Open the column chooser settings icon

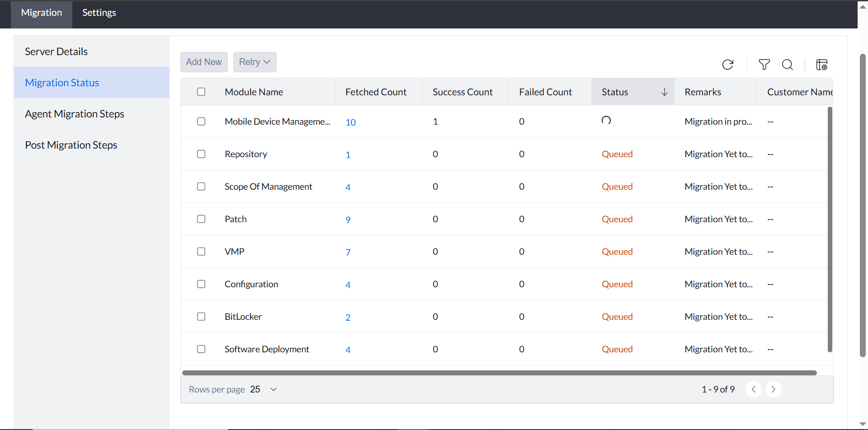[821, 65]
